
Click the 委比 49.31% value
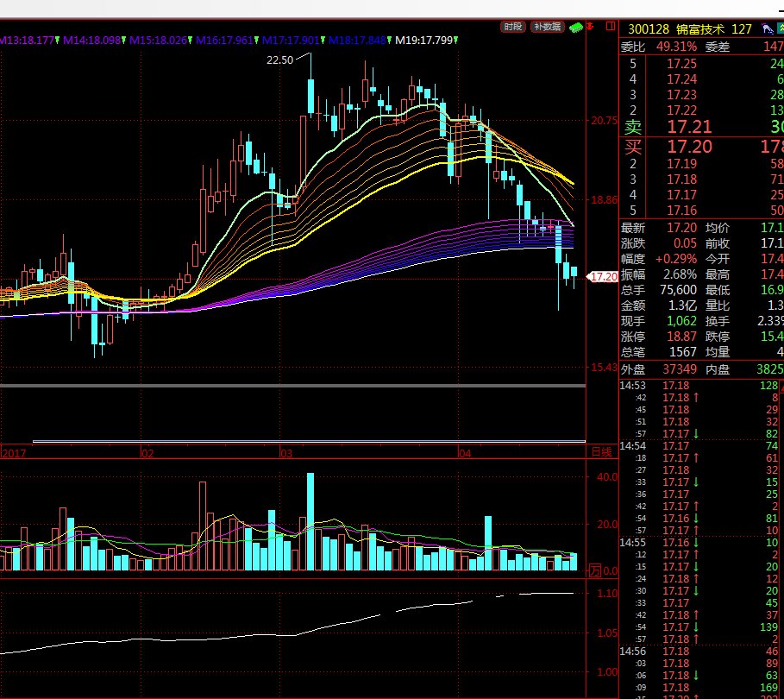[676, 47]
